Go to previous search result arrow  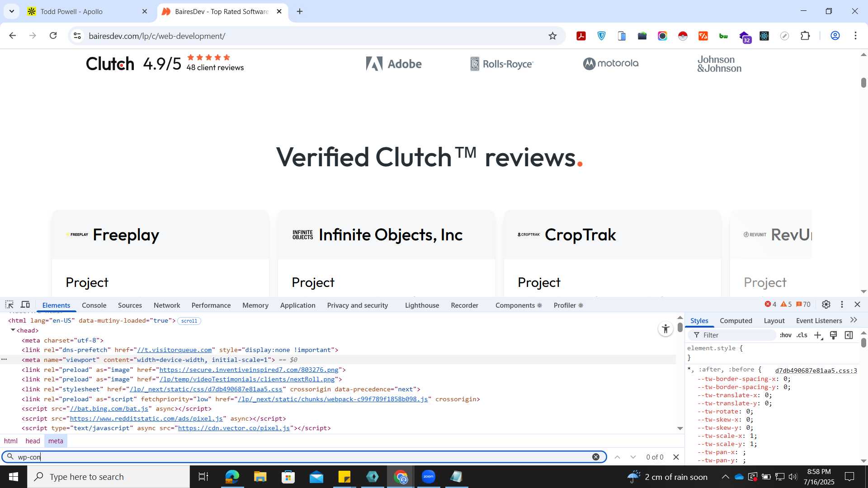tap(617, 457)
